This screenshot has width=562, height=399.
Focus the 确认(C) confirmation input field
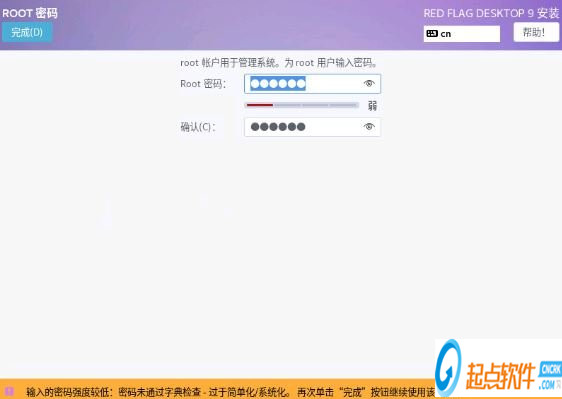312,127
